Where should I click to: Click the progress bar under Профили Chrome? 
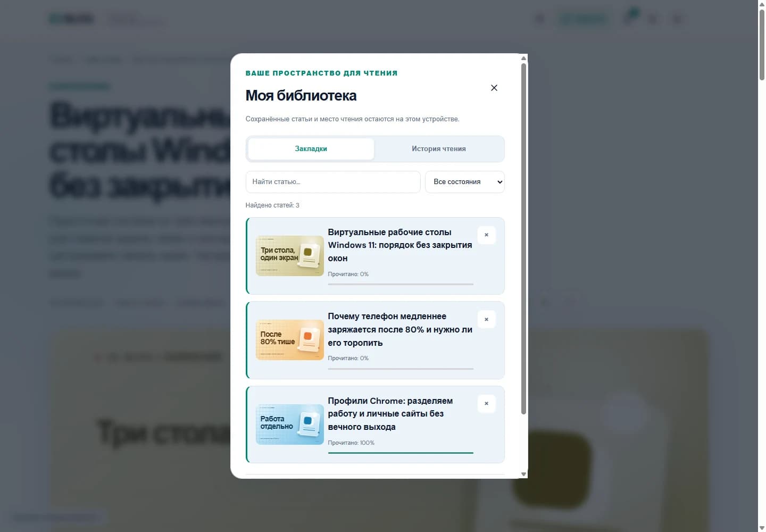(x=401, y=453)
